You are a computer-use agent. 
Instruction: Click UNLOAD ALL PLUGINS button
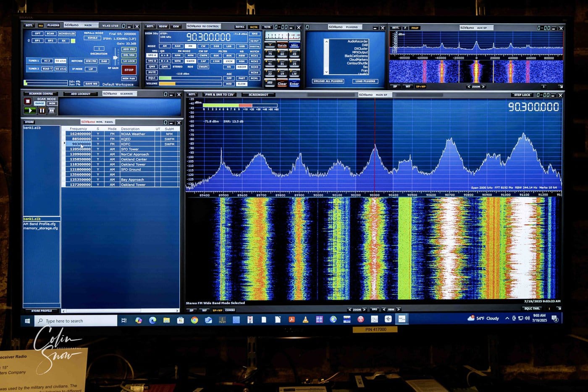coord(328,81)
